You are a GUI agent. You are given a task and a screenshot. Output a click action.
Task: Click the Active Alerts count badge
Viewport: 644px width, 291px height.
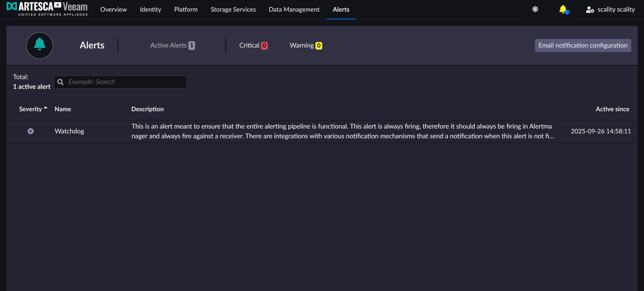pyautogui.click(x=192, y=46)
